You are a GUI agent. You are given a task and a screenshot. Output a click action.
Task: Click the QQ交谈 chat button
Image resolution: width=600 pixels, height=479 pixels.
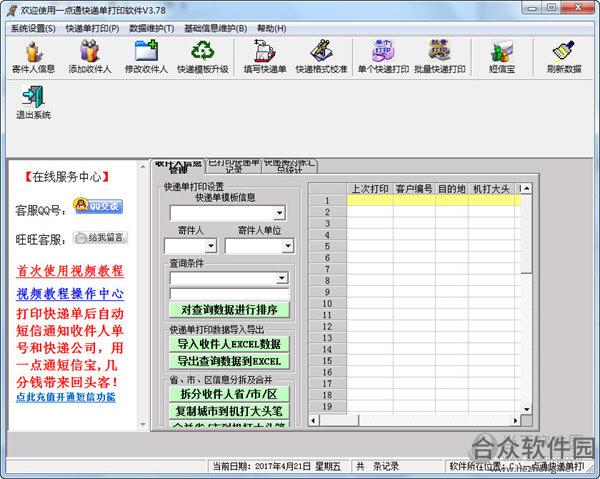[98, 206]
